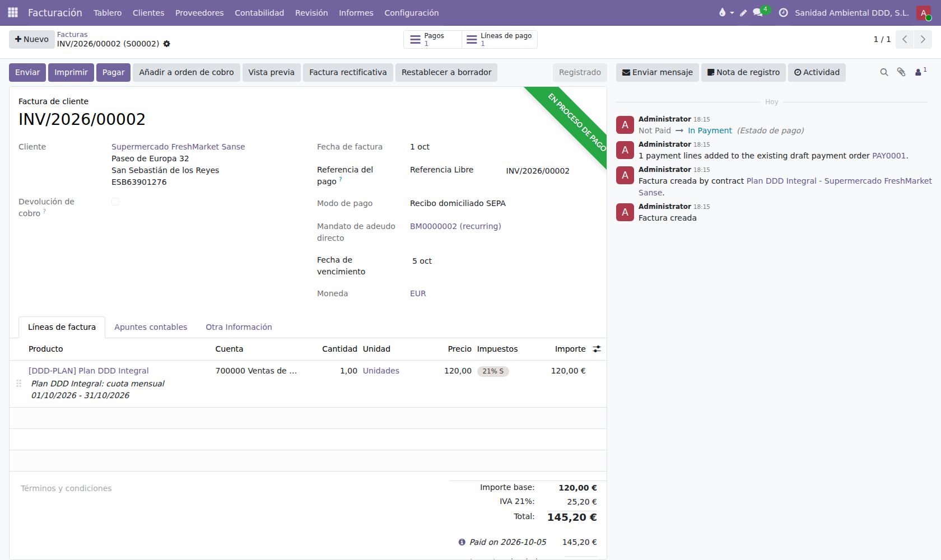Click the Enviar button
Viewport: 941px width, 560px height.
[27, 72]
